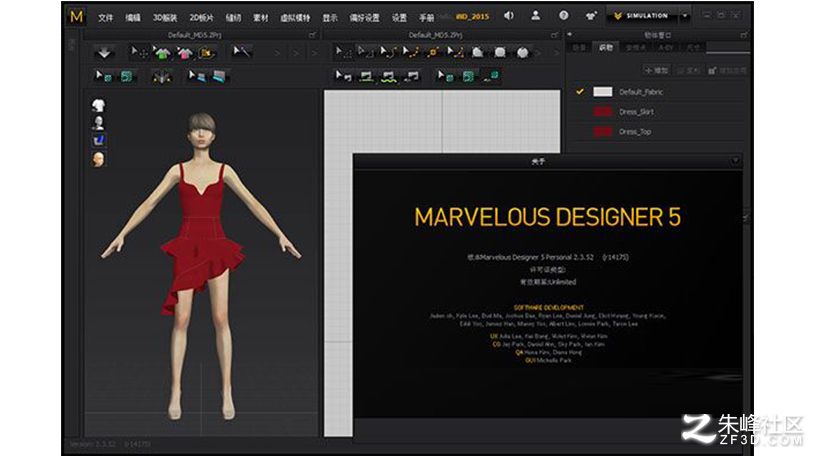
Task: Open the 显示 (Display) menu
Action: [330, 18]
